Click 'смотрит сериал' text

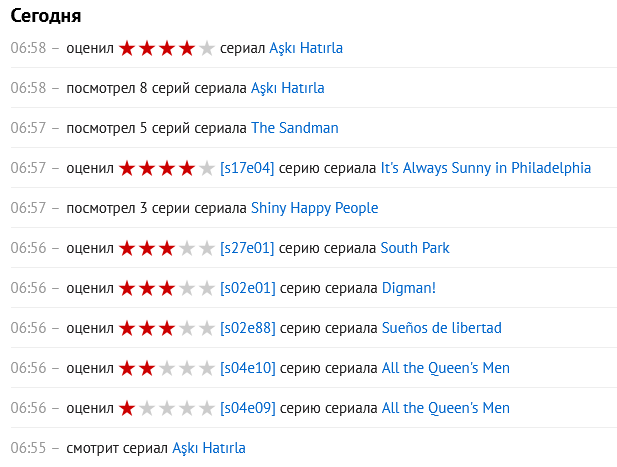117,449
